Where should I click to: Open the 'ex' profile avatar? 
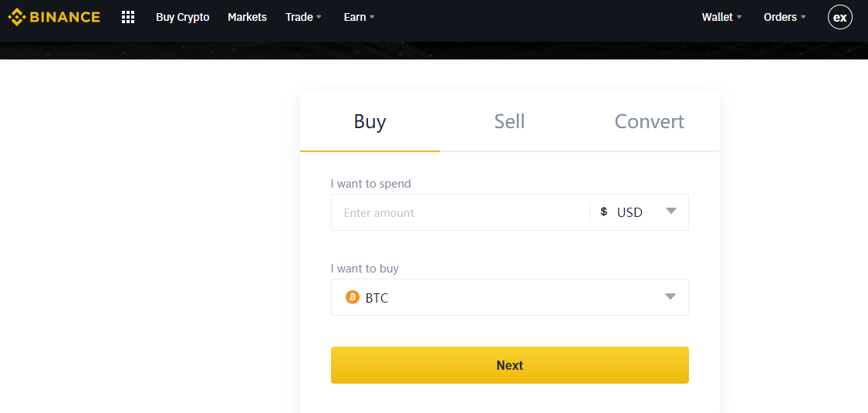(x=839, y=17)
